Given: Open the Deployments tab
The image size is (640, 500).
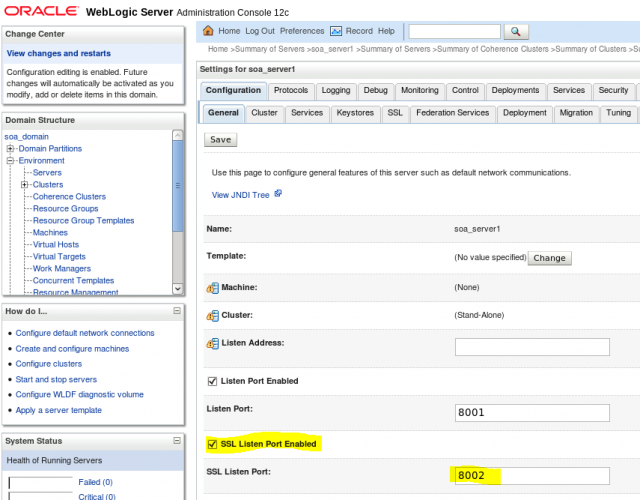Looking at the screenshot, I should [x=515, y=90].
